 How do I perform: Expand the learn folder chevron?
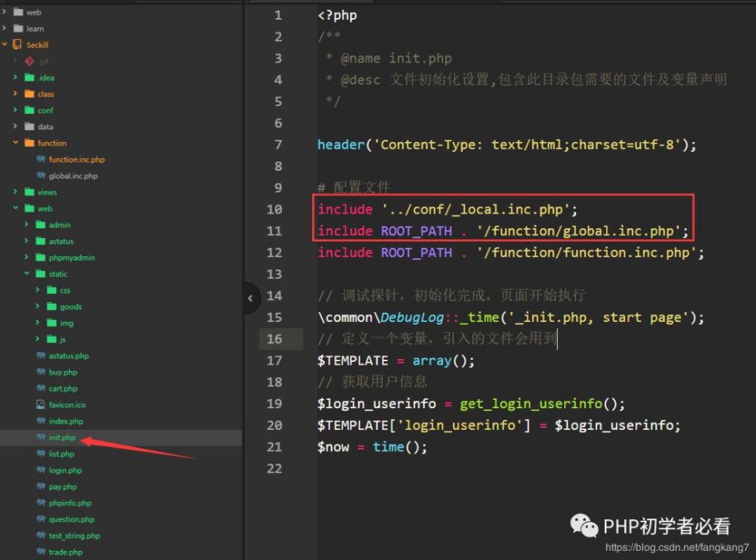(x=5, y=29)
